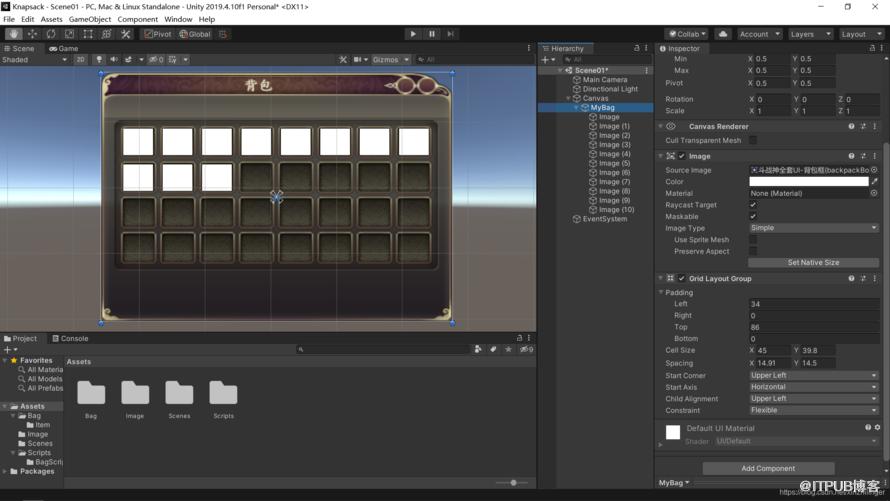Select the combined Transform tool
The width and height of the screenshot is (890, 501).
(x=107, y=34)
